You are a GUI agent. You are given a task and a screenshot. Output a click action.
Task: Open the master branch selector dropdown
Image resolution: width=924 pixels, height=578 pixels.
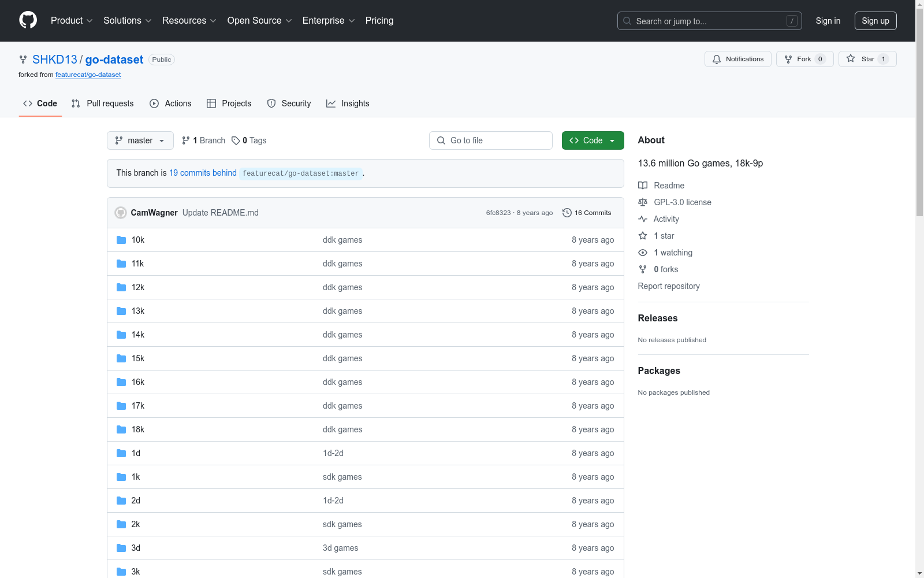140,140
